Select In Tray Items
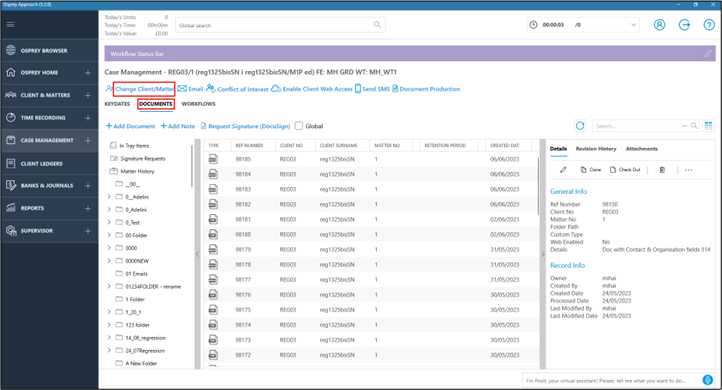722x390 pixels. click(x=134, y=146)
